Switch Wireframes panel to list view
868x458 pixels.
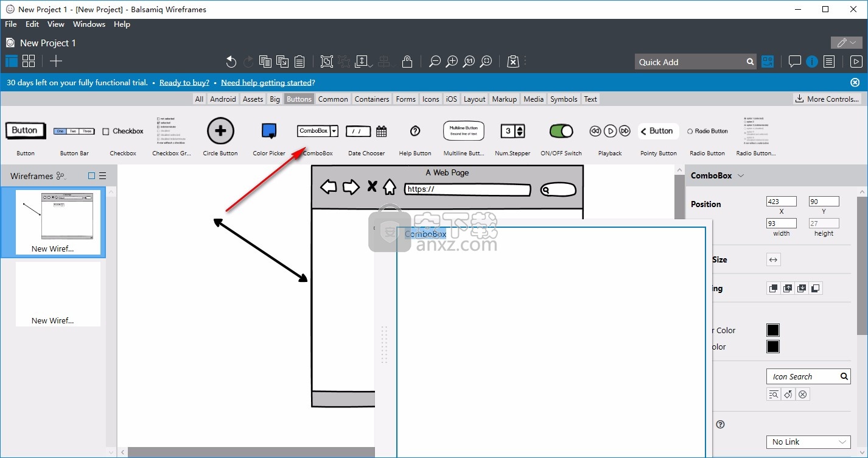[x=103, y=175]
